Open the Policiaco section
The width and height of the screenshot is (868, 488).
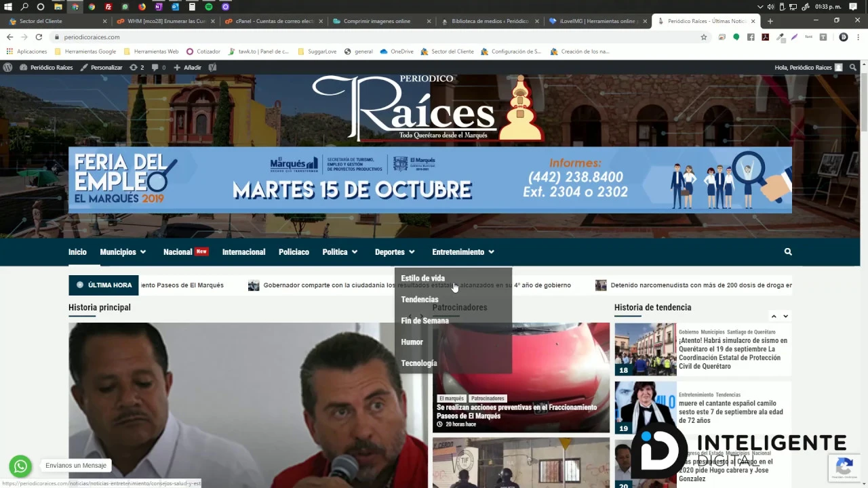[294, 252]
